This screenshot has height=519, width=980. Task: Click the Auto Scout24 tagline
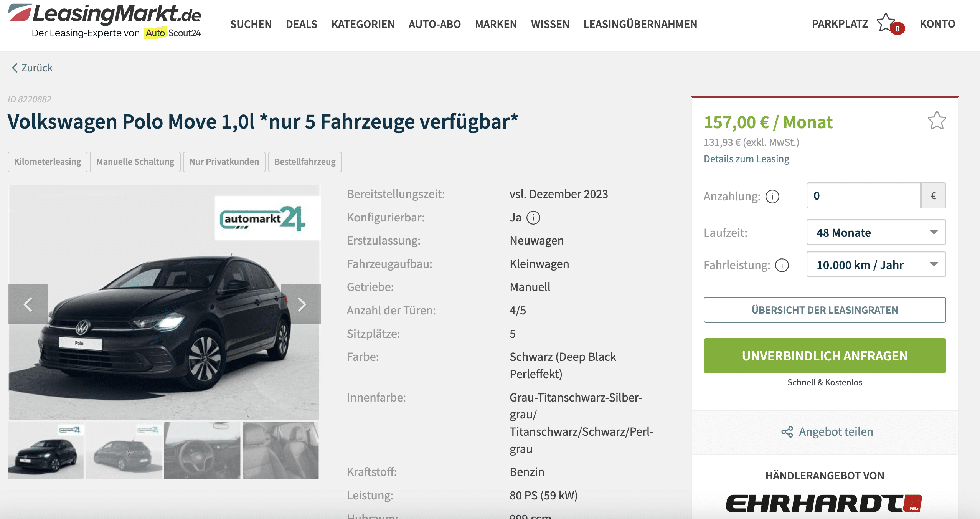coord(116,33)
